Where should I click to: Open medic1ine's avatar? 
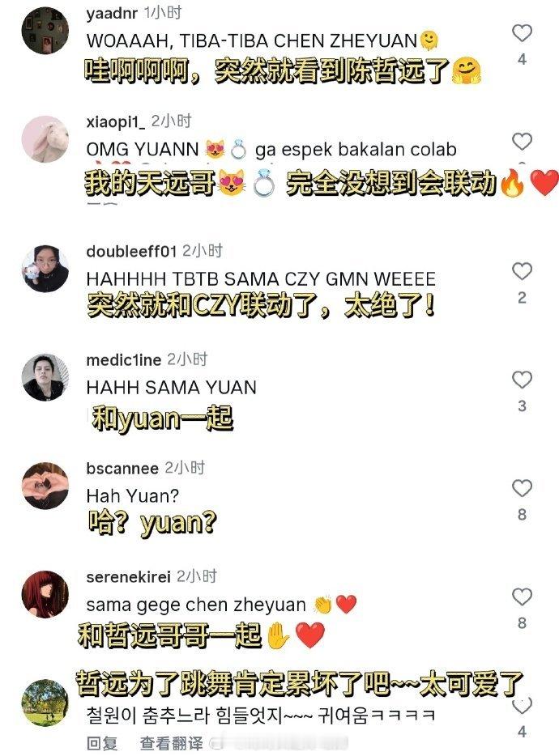[x=45, y=377]
